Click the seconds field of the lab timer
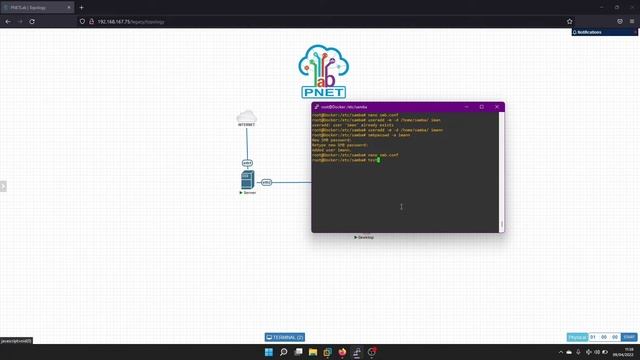 (x=615, y=337)
